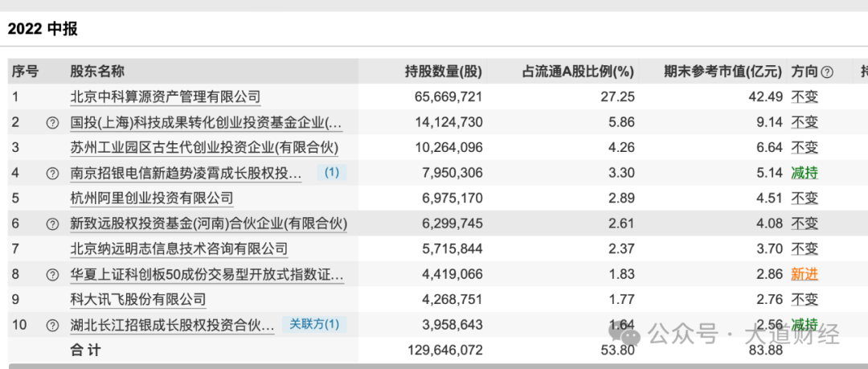Click 减持 direction for 湖北长江招银 row
Screen dimensions: 868x369
[x=805, y=325]
